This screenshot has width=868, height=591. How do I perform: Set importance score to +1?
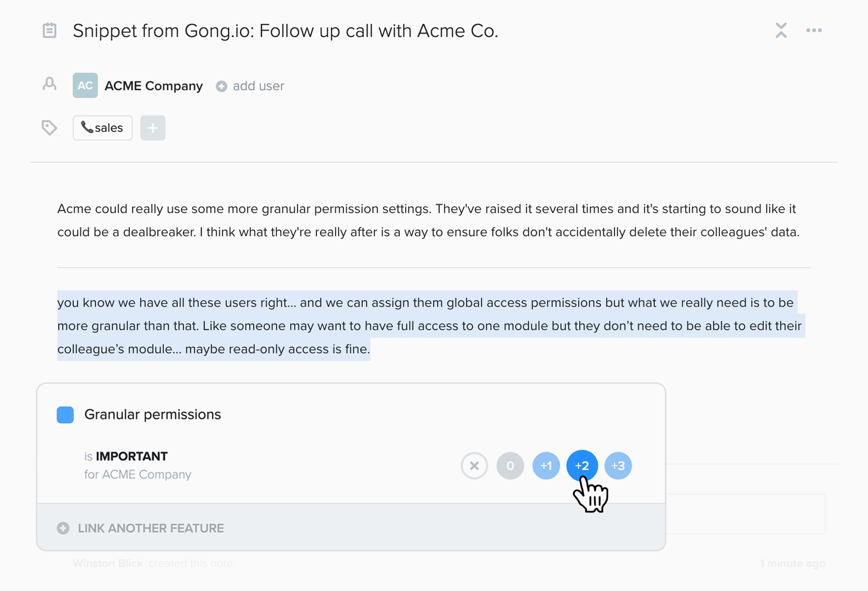546,465
